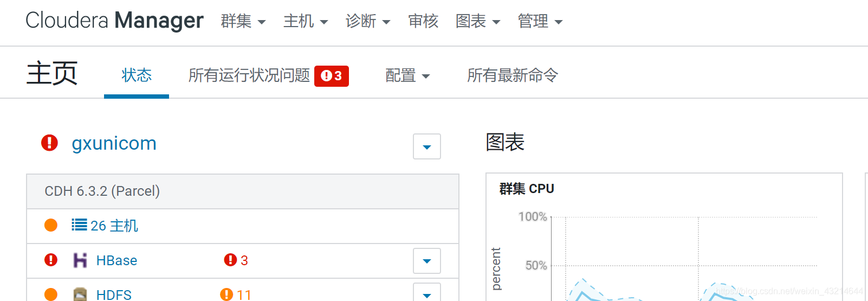Open the 群集 dropdown menu
Screen dimensions: 868x301
click(243, 21)
